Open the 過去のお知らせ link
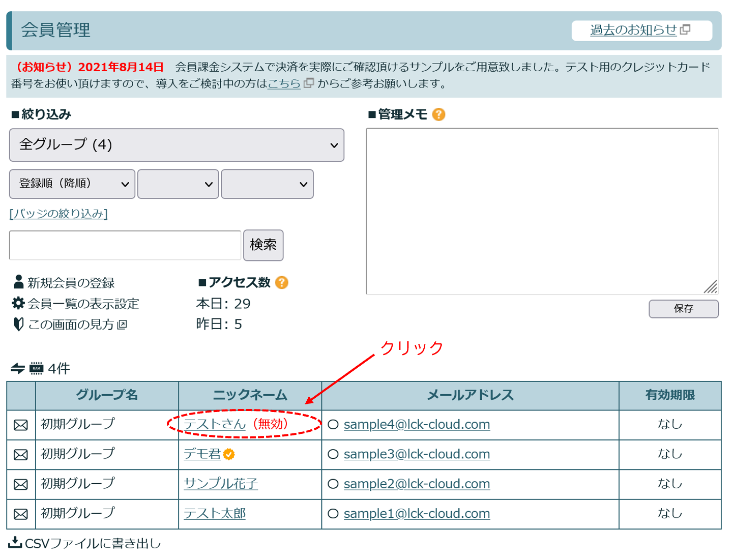733x560 pixels. 633,30
